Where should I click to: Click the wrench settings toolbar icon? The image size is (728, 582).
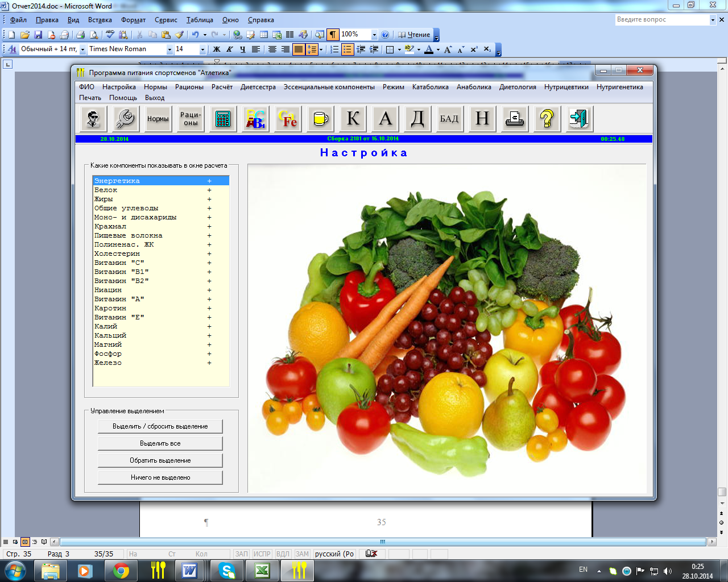125,119
